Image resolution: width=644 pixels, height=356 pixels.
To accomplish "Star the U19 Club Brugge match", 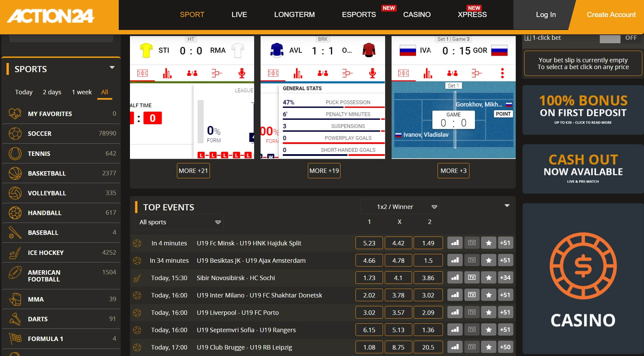I will [x=489, y=347].
